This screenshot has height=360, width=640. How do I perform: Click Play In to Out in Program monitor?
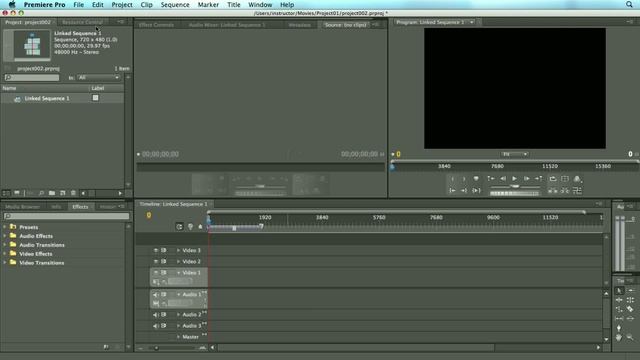[476, 191]
